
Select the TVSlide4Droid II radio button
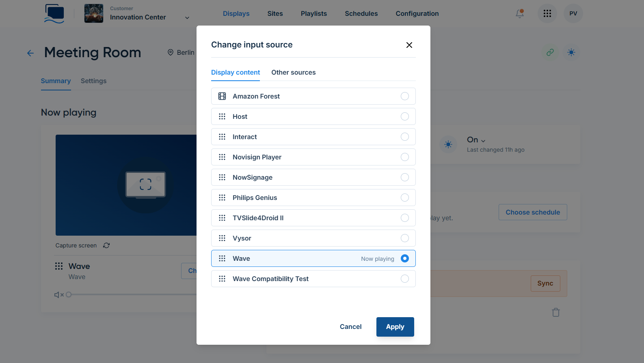pos(405,218)
